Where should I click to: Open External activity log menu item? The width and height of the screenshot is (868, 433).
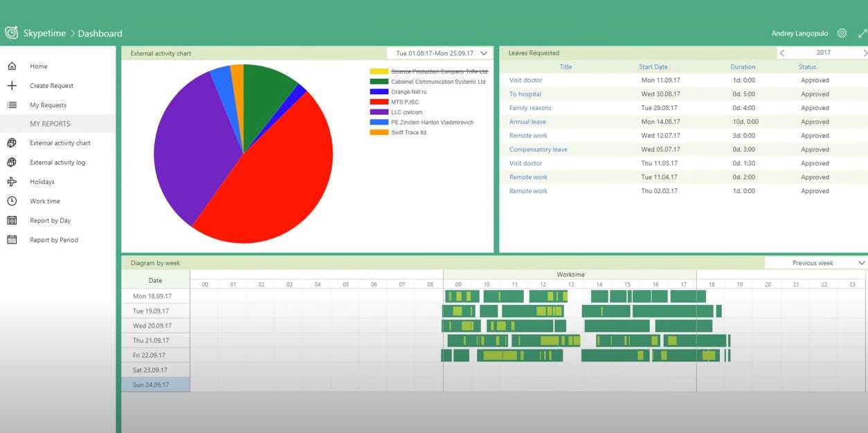[57, 163]
